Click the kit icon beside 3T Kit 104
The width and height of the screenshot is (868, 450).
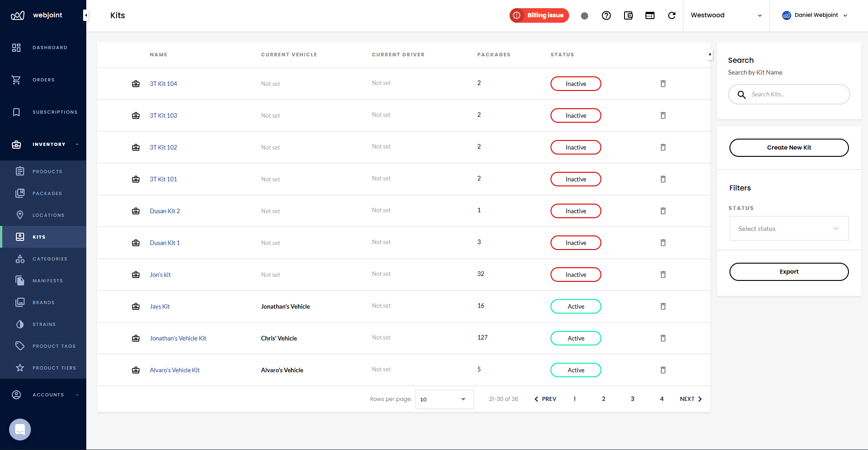coord(136,84)
